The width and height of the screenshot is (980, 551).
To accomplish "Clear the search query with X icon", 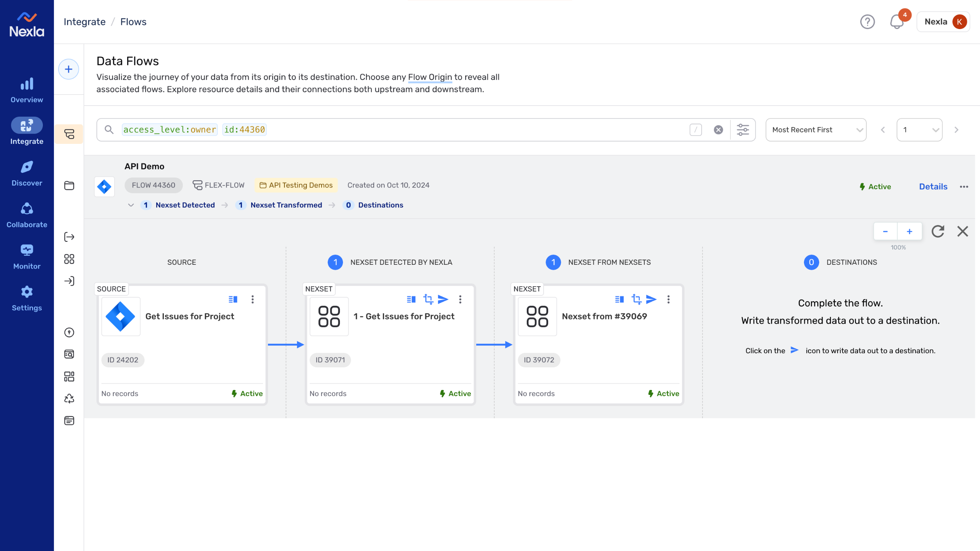I will 718,130.
